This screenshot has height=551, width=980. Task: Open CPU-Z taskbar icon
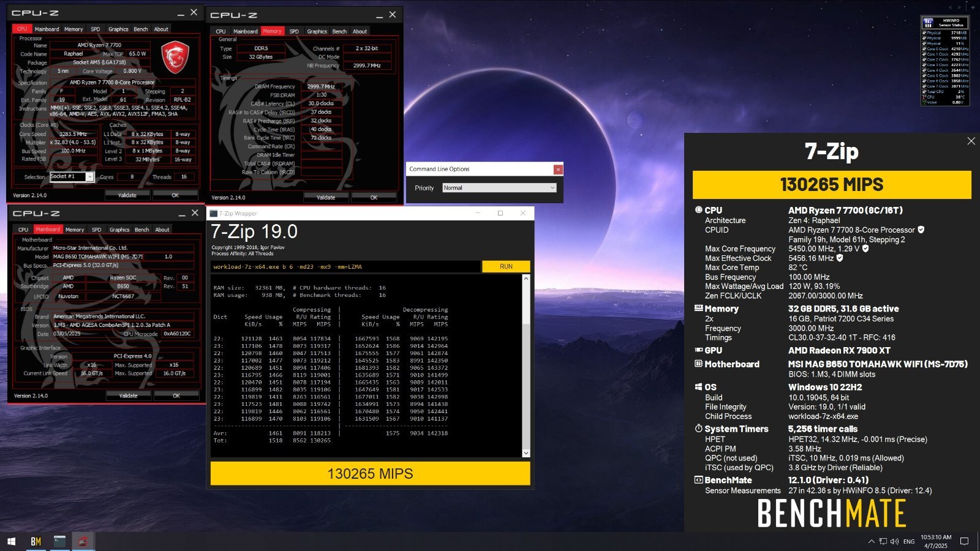[x=83, y=541]
